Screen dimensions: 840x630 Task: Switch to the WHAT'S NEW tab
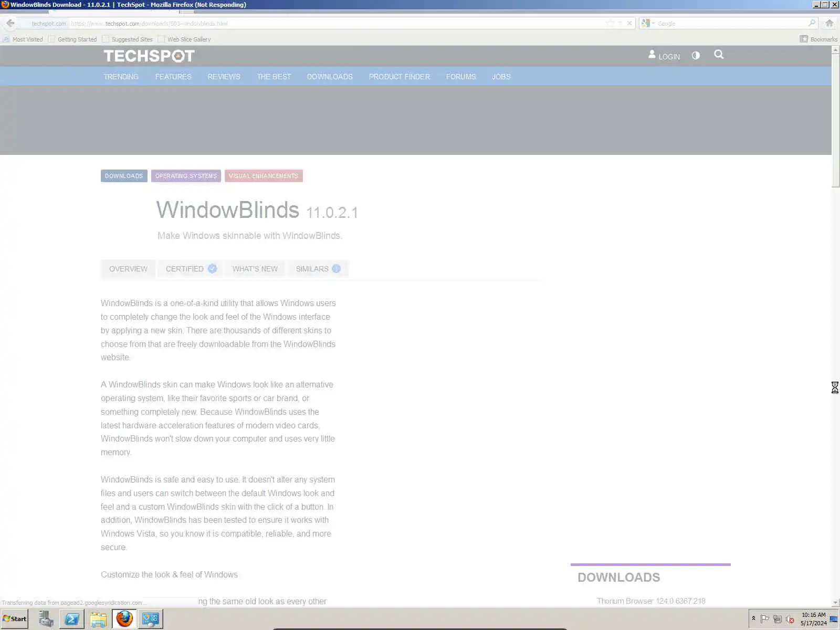[x=255, y=269]
